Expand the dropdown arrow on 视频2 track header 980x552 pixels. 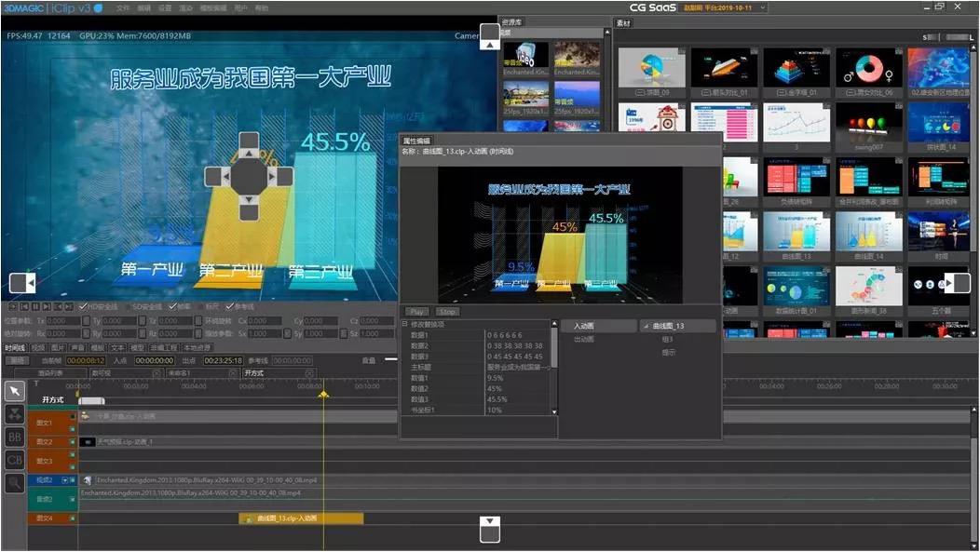coord(64,480)
